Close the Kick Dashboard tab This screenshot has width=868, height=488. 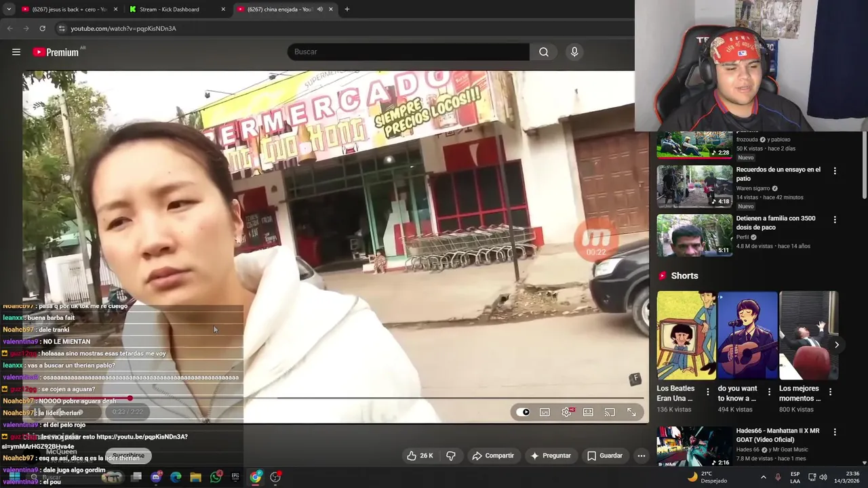coord(223,9)
